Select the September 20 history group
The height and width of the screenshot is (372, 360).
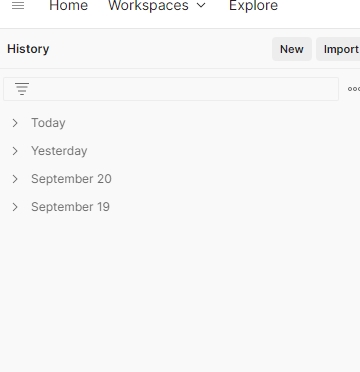coord(71,179)
